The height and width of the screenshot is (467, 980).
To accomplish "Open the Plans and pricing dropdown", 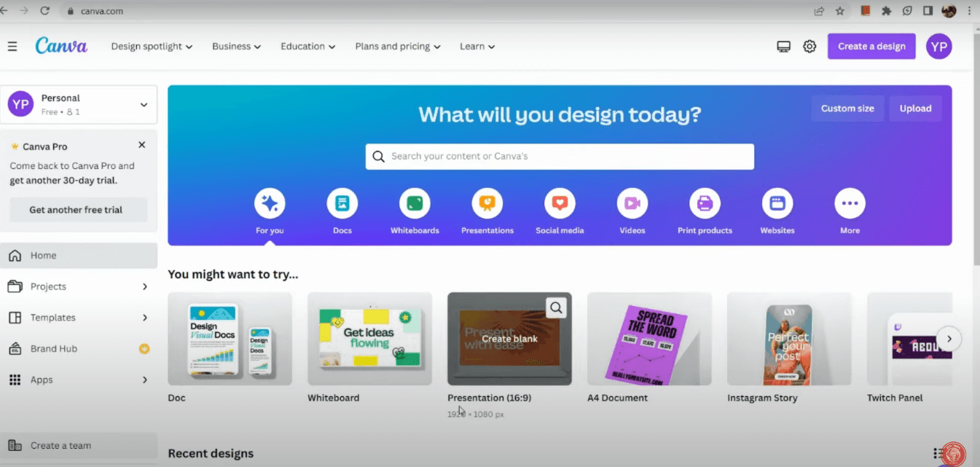I will [x=398, y=47].
